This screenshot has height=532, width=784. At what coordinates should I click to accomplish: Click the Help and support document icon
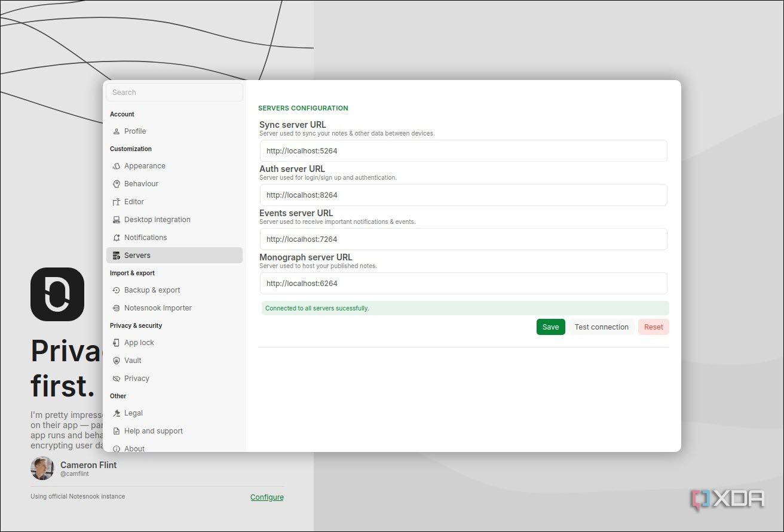117,431
